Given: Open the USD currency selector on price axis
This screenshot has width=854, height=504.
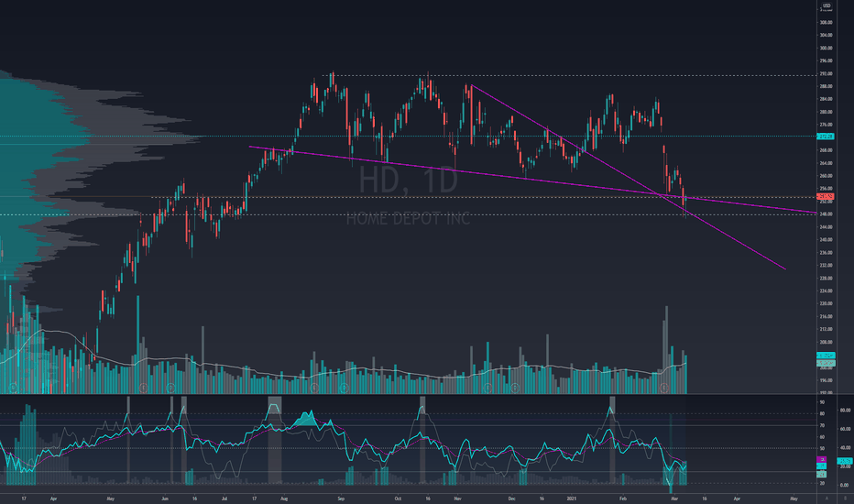Looking at the screenshot, I should tap(827, 6).
